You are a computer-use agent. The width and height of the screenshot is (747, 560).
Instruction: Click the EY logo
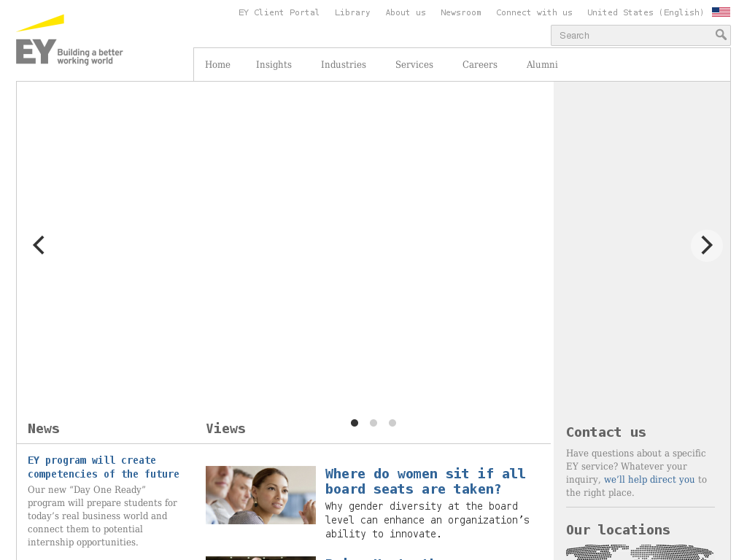pos(69,40)
